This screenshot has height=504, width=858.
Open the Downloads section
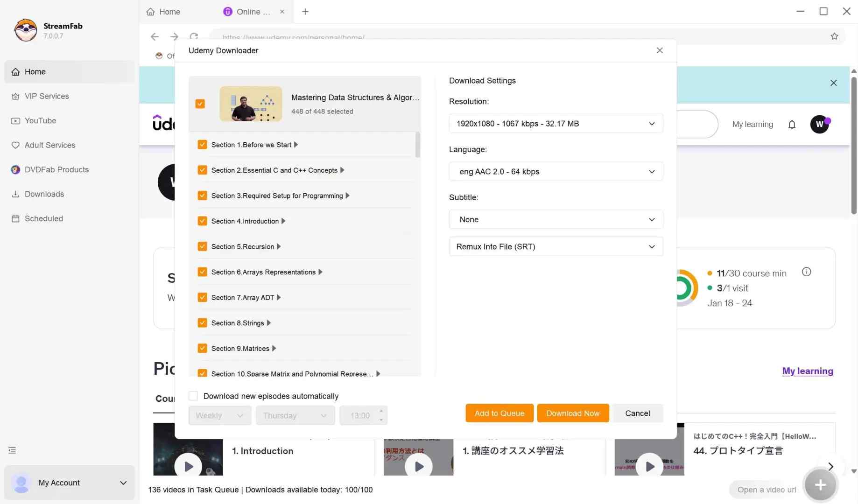click(x=44, y=194)
